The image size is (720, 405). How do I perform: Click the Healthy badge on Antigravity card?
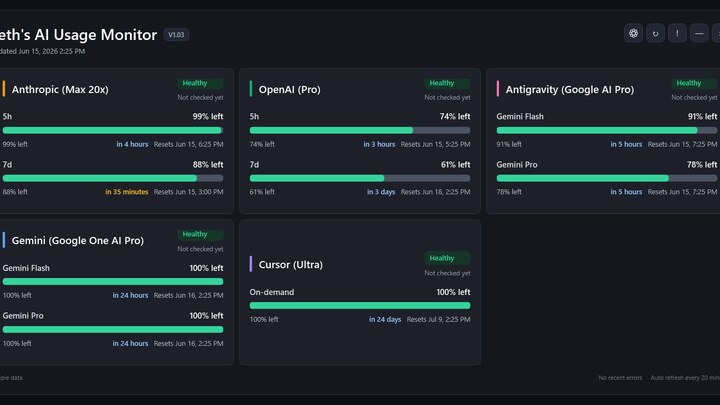pos(694,83)
